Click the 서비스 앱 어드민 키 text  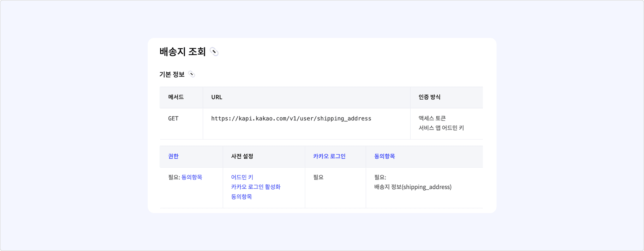(x=441, y=128)
